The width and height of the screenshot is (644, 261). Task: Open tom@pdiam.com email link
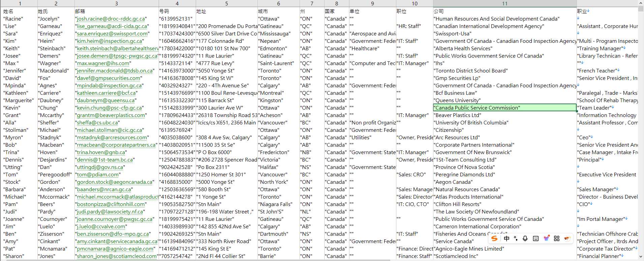(98, 175)
